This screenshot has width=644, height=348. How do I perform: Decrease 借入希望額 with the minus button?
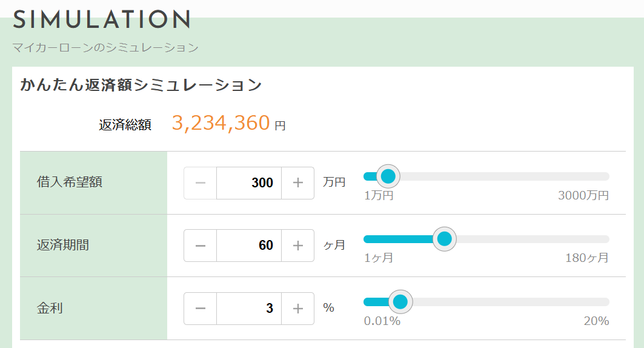(201, 182)
